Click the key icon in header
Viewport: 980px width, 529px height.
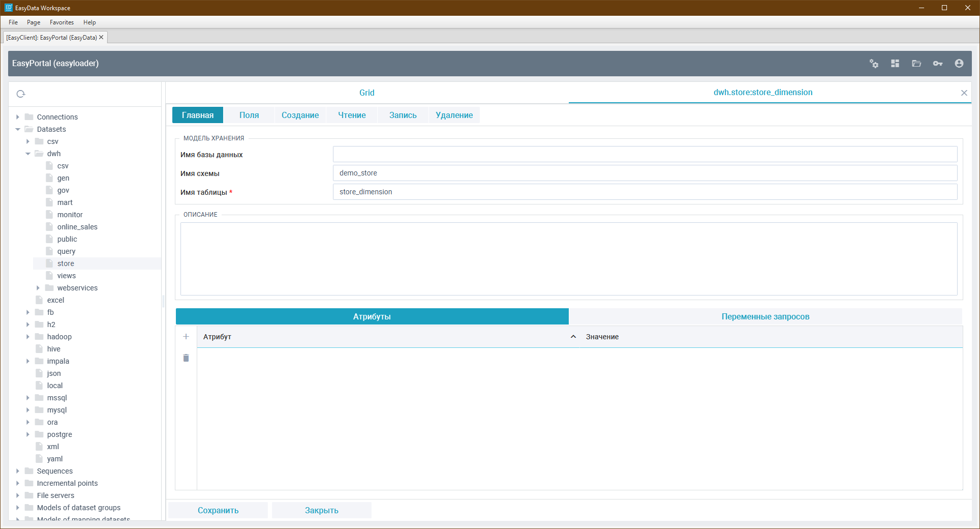pyautogui.click(x=938, y=64)
